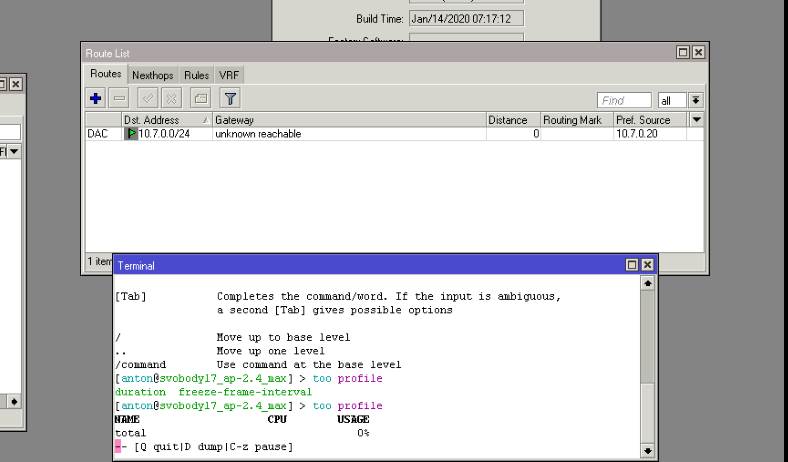Click the Terminal scrollbar down arrow

pyautogui.click(x=647, y=450)
